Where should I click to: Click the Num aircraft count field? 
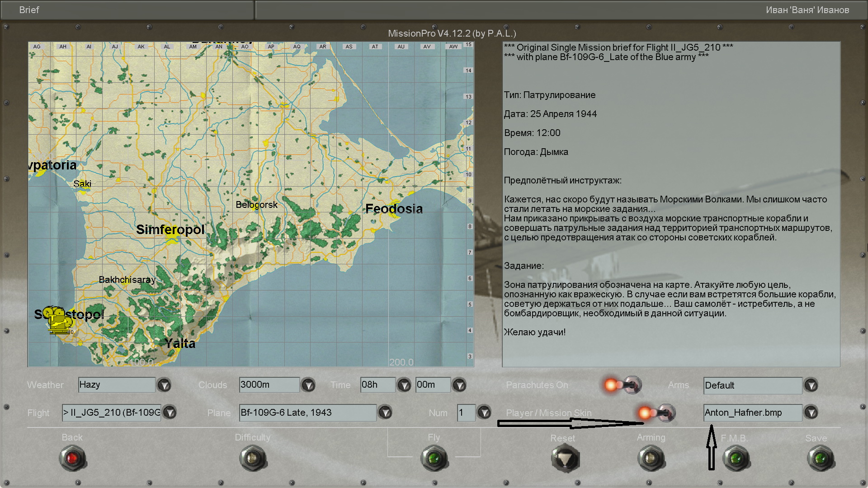[x=466, y=413]
